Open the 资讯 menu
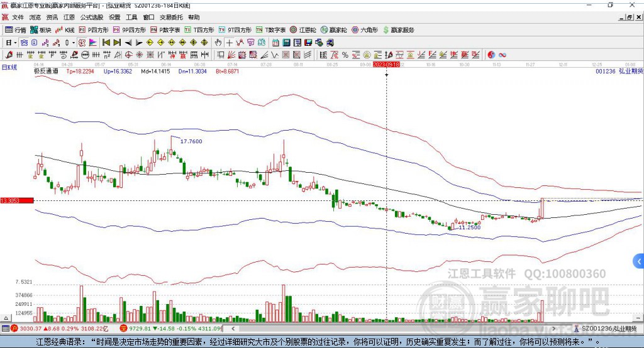The width and height of the screenshot is (644, 348). pos(52,17)
